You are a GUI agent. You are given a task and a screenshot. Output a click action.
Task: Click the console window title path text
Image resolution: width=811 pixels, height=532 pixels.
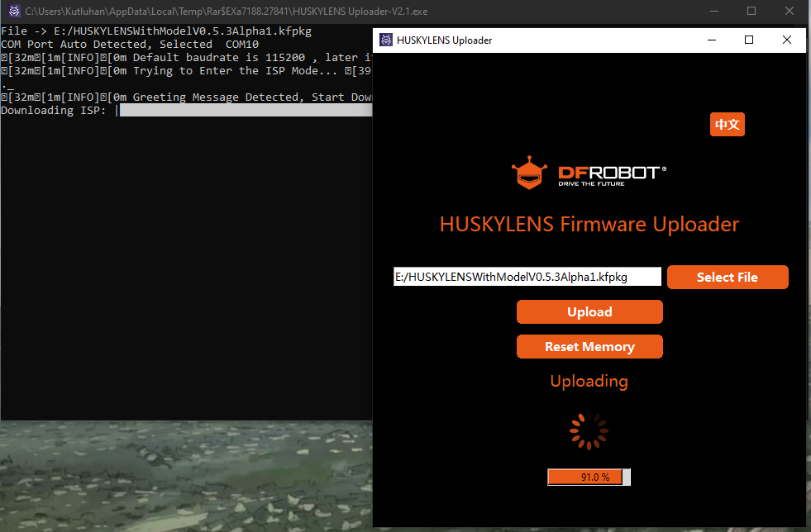[x=226, y=11]
